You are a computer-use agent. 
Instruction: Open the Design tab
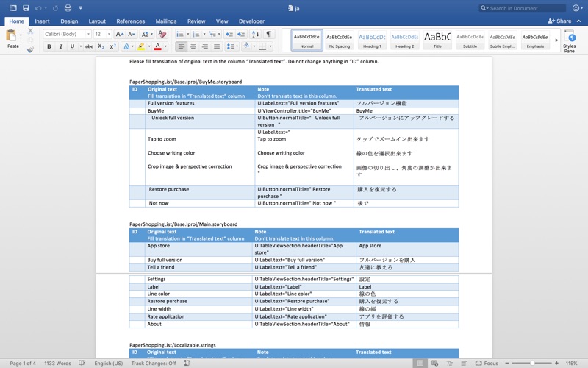point(69,21)
